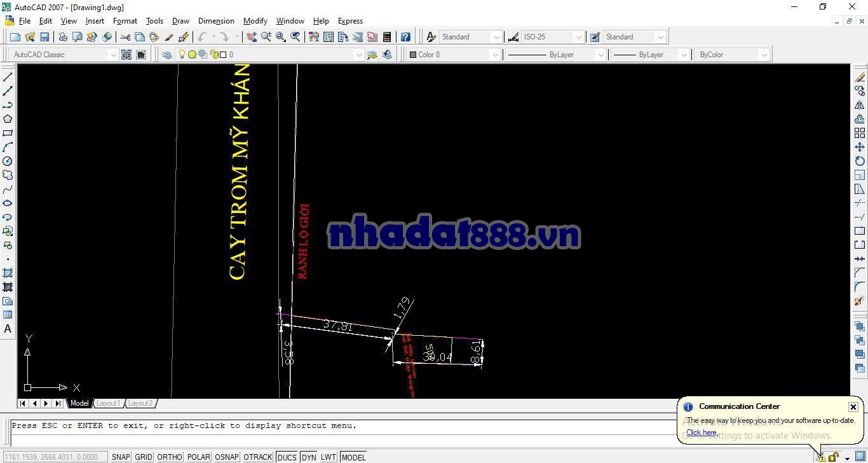868x463 pixels.
Task: Toggle OSNAP in the status bar
Action: [x=226, y=457]
